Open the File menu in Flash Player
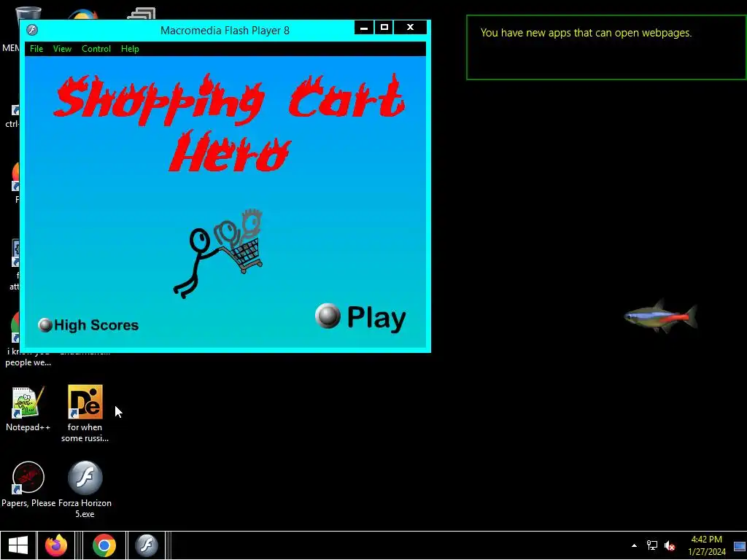Viewport: 747px width, 560px height. click(x=36, y=49)
